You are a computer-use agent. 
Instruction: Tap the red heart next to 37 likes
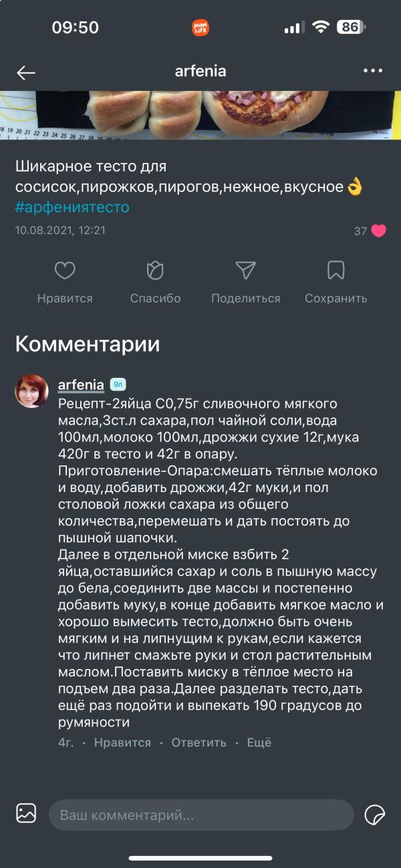[x=379, y=230]
